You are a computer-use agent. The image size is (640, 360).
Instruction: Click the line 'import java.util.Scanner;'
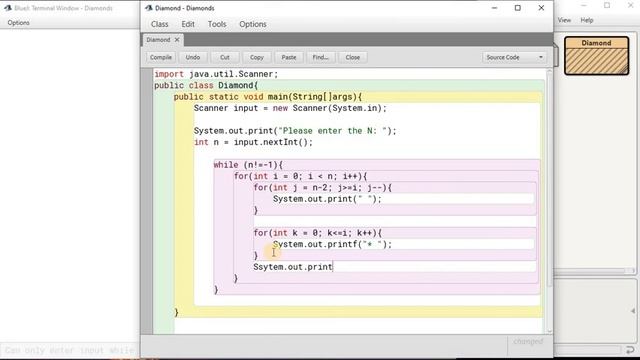[x=216, y=74]
